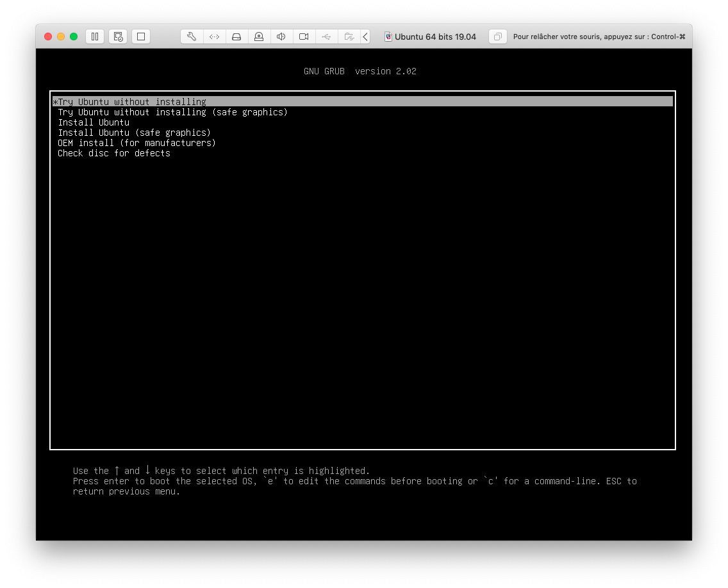
Task: Click the Ubuntu VM document icon in the toolbar
Action: pyautogui.click(x=388, y=37)
